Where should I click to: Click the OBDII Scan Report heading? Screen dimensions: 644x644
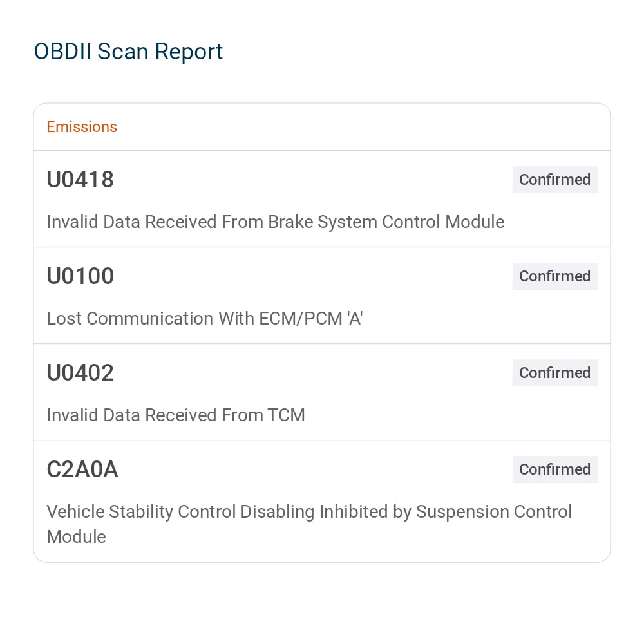click(128, 52)
